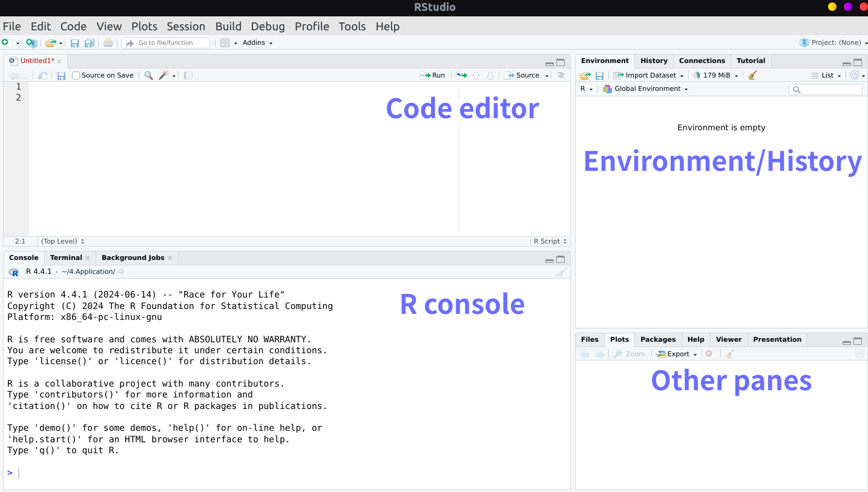Open the List view dropdown in Environment

pyautogui.click(x=826, y=75)
